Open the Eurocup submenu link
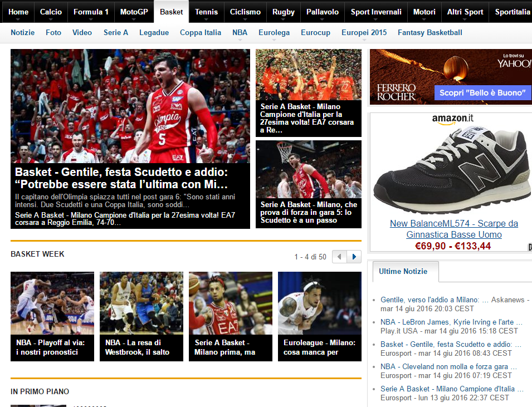The width and height of the screenshot is (532, 407). tap(315, 32)
